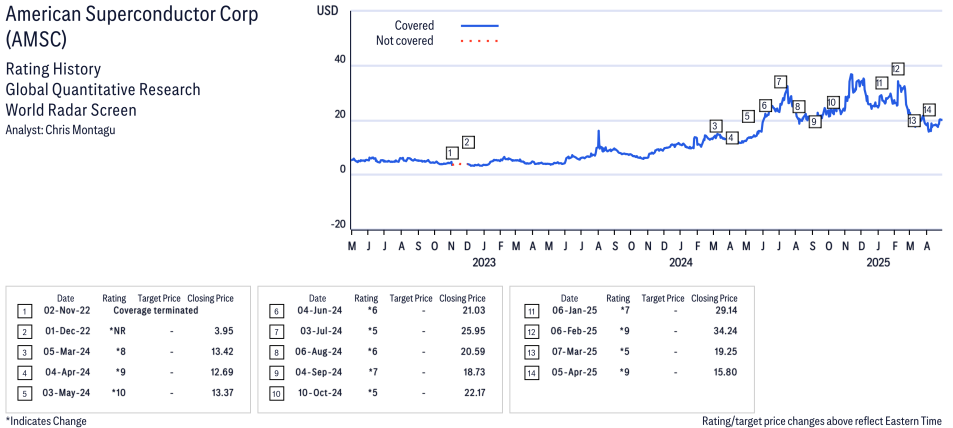Select closing price 13.37
953x428 pixels.
(x=221, y=393)
